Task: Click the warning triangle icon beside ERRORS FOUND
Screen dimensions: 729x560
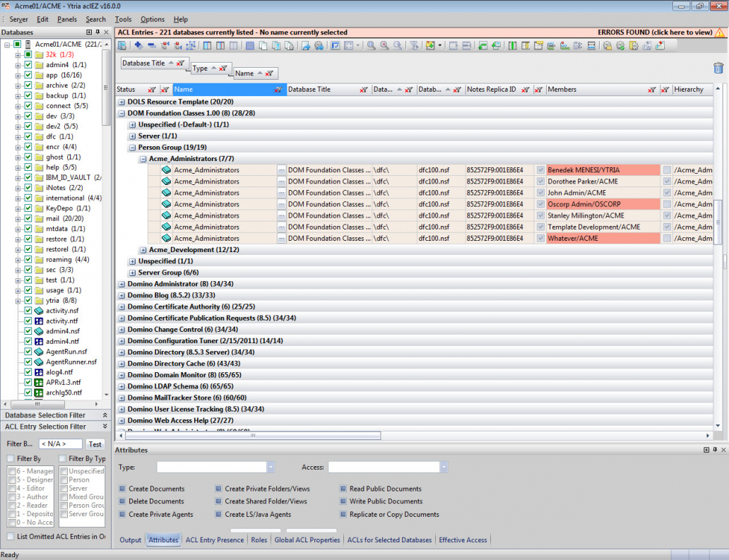Action: [x=720, y=32]
